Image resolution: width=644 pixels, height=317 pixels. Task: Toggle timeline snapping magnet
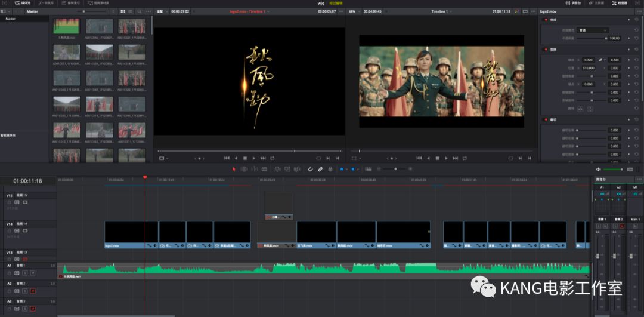coord(311,169)
